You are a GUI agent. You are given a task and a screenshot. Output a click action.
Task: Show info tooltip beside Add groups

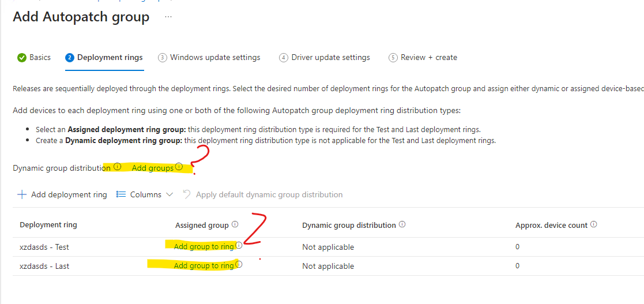pyautogui.click(x=179, y=167)
